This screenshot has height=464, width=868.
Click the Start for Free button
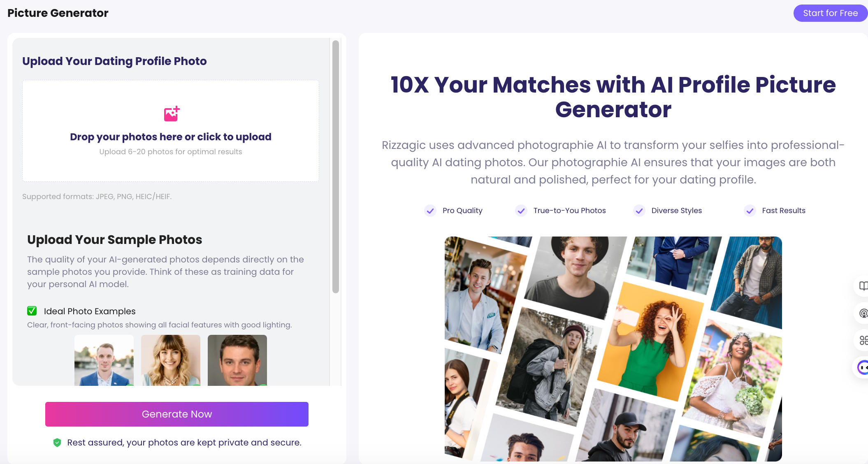830,13
